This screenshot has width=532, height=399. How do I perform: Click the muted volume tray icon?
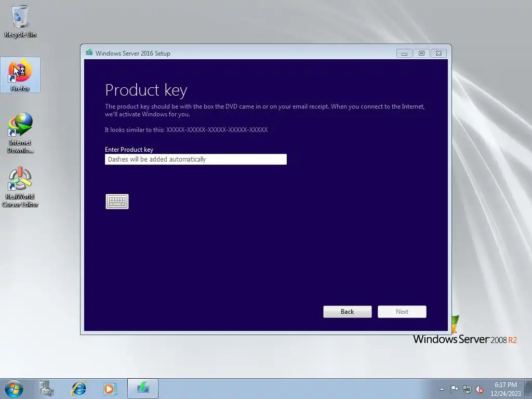(480, 389)
